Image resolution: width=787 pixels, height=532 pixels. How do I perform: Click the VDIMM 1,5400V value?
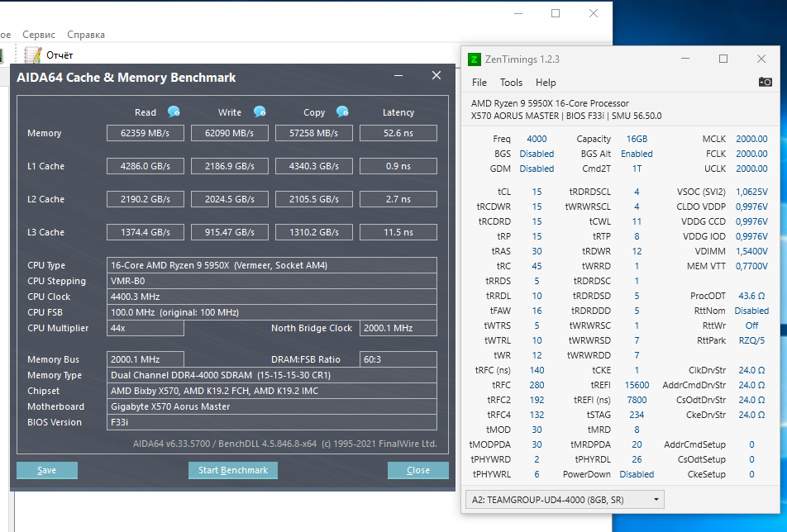coord(751,251)
